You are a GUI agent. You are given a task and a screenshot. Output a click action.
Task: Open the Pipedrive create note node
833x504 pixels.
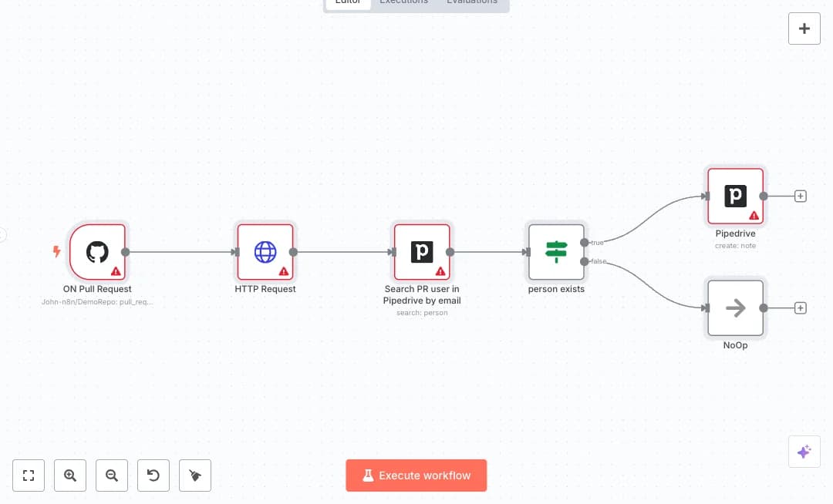735,195
